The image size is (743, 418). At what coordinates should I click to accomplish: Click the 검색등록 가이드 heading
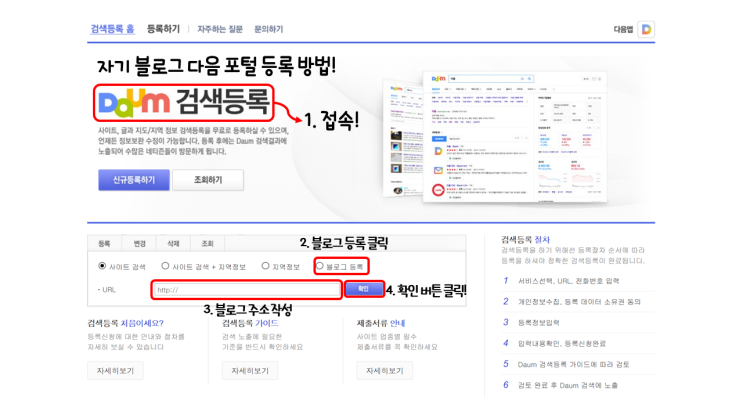[x=250, y=323]
